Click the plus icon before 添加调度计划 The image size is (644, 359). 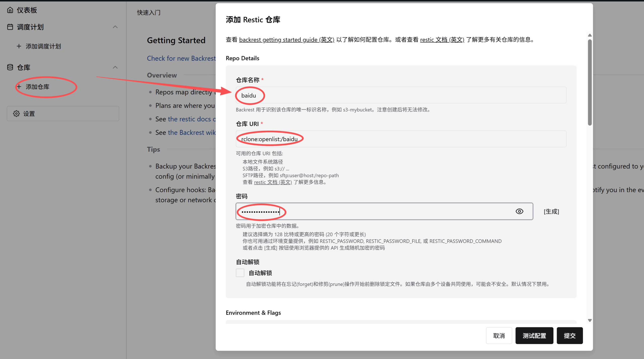point(19,46)
